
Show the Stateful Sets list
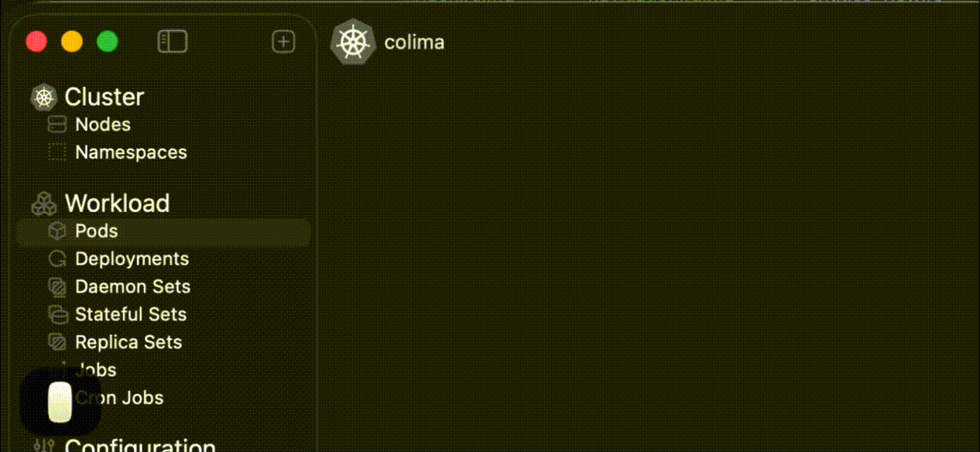[130, 315]
